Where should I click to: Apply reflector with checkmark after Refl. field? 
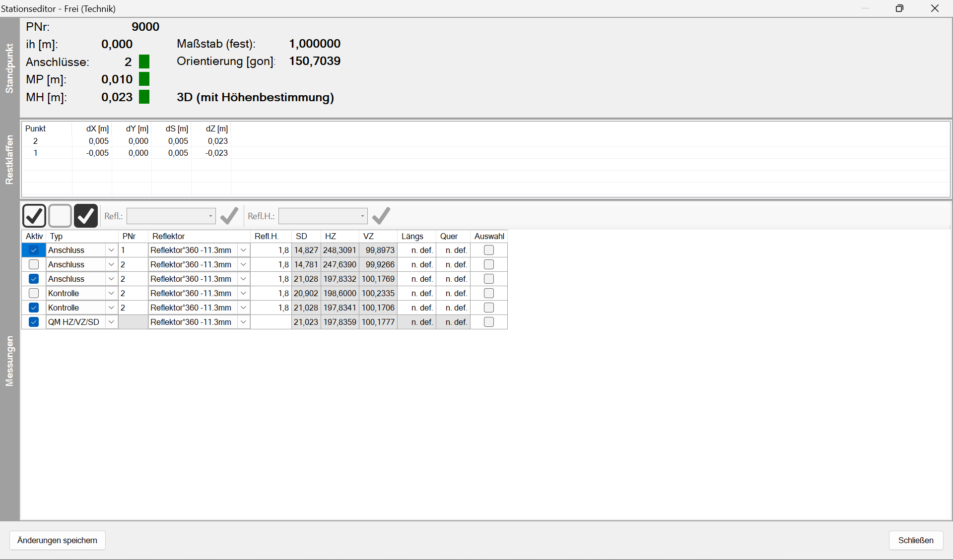click(229, 216)
